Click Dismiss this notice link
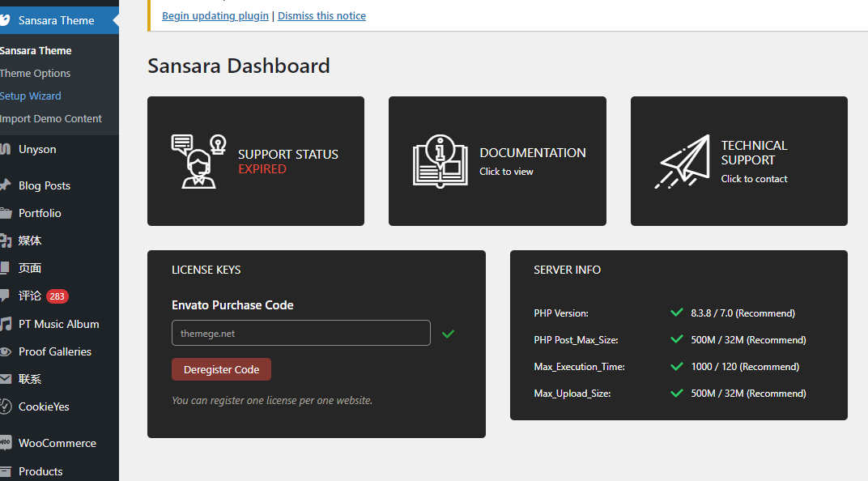 click(x=321, y=15)
